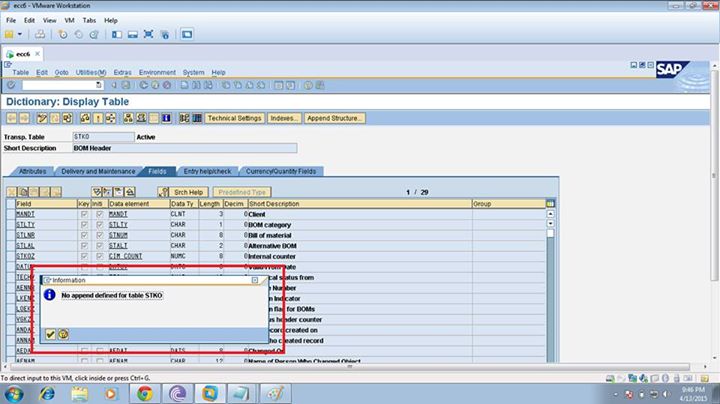This screenshot has height=404, width=720.
Task: Click the forward arrow icon in Dictionary toolbar
Action: pyautogui.click(x=24, y=118)
